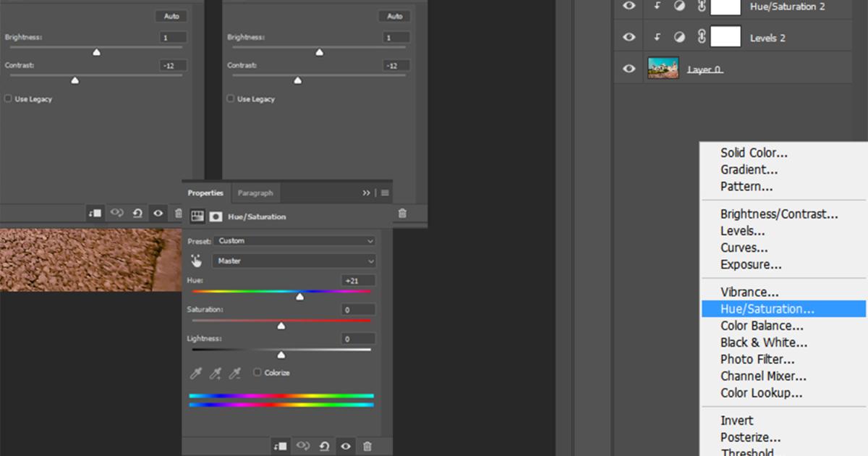Enable the Colorize checkbox
Viewport: 868px width, 456px height.
258,372
